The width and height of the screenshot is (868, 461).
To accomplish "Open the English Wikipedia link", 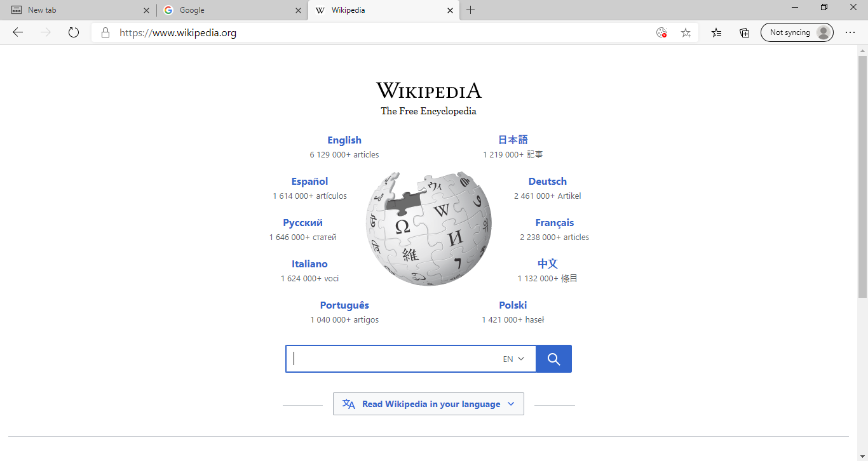I will (344, 140).
